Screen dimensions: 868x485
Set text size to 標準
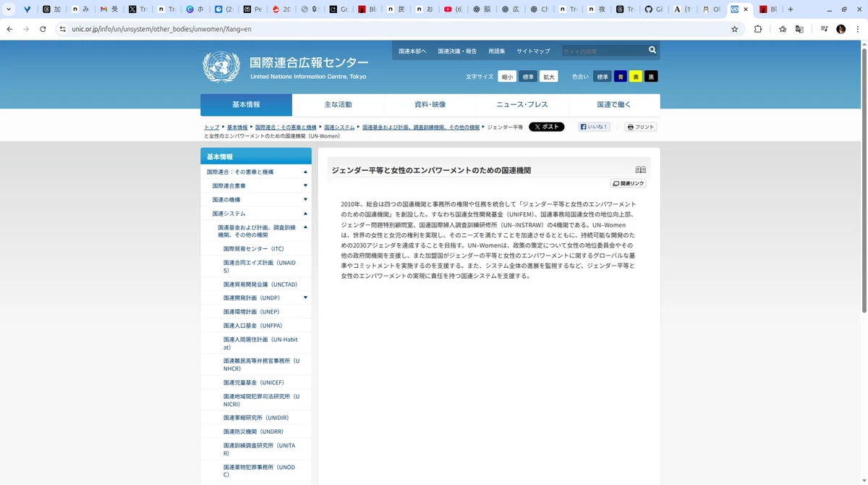coord(528,77)
